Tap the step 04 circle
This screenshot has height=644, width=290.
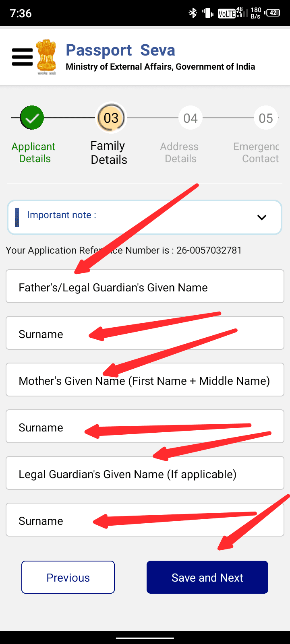pos(190,118)
